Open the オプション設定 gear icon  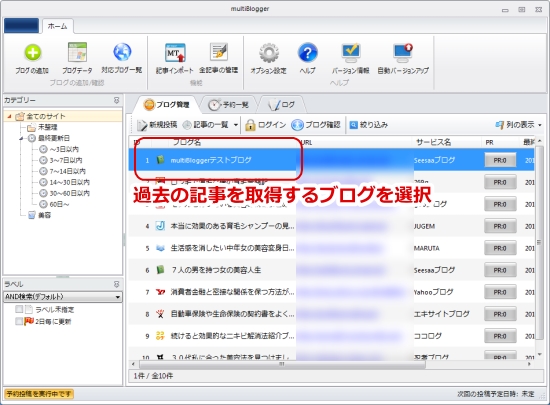(x=269, y=53)
